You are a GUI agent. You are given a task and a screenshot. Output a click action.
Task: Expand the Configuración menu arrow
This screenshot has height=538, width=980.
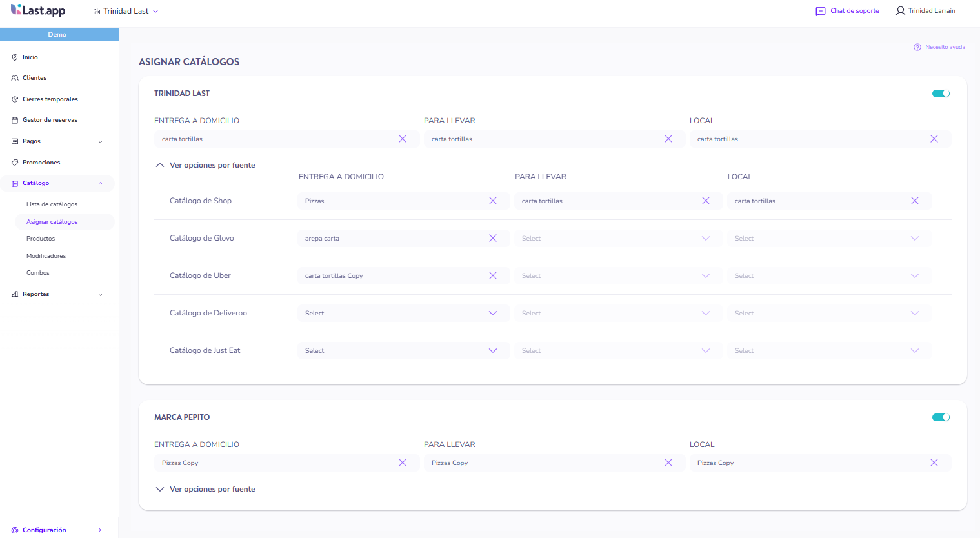(100, 530)
